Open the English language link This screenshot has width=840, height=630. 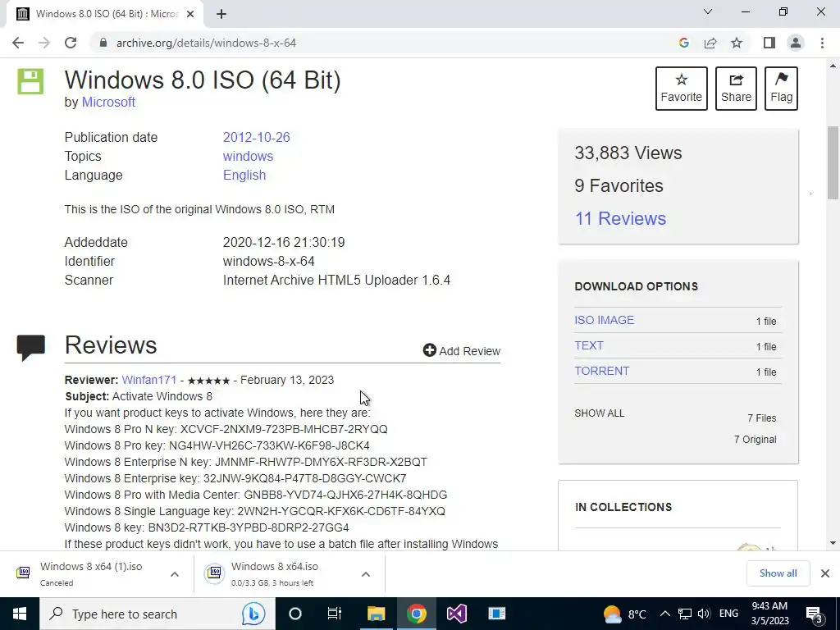pyautogui.click(x=244, y=176)
